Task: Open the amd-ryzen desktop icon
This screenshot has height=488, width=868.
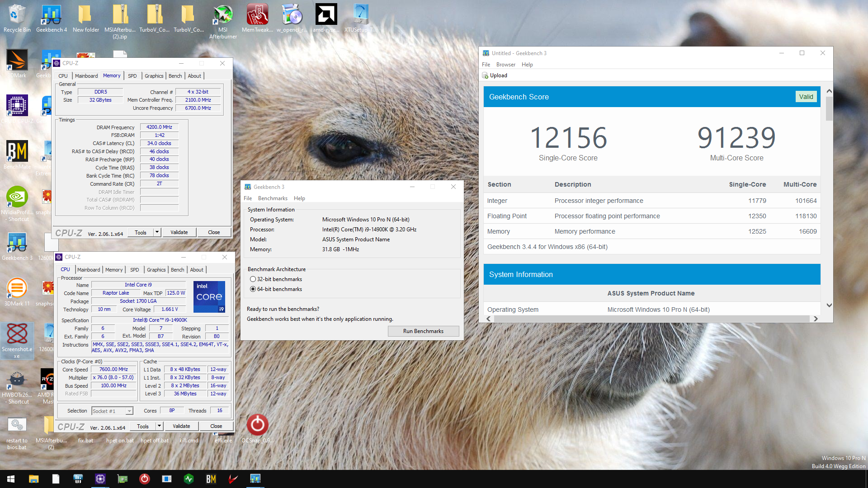Action: [x=326, y=18]
